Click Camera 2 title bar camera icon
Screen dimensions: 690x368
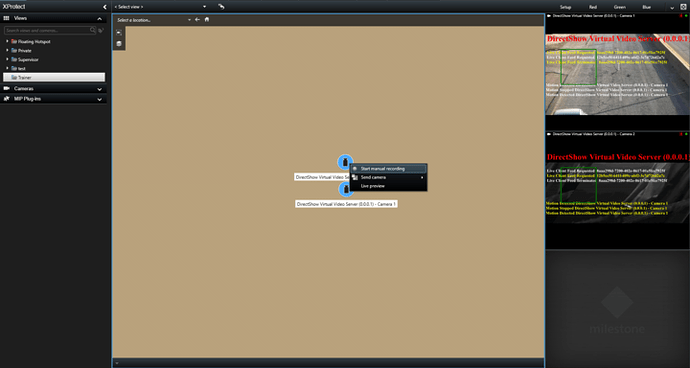point(549,134)
